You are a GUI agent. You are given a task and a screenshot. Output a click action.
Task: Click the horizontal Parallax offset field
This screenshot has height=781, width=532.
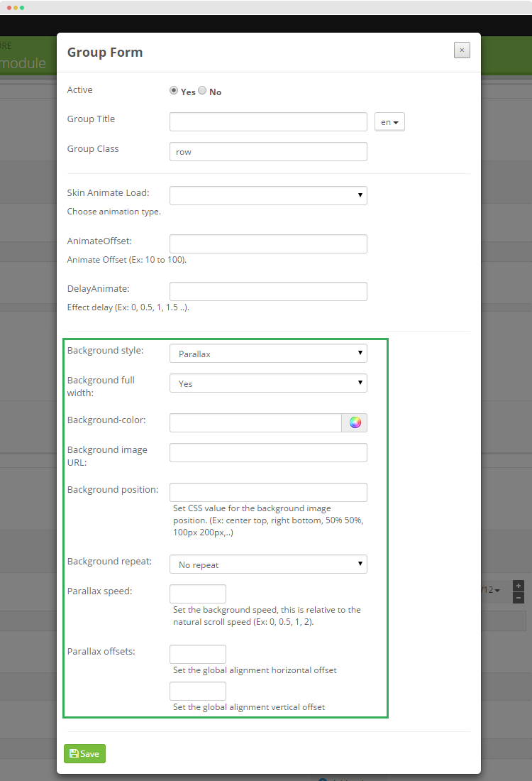pyautogui.click(x=198, y=654)
